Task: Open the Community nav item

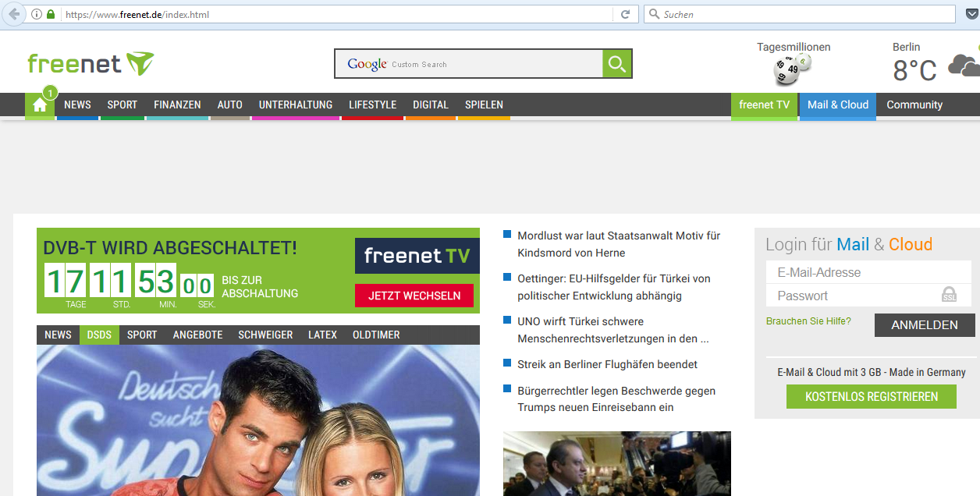Action: 914,105
